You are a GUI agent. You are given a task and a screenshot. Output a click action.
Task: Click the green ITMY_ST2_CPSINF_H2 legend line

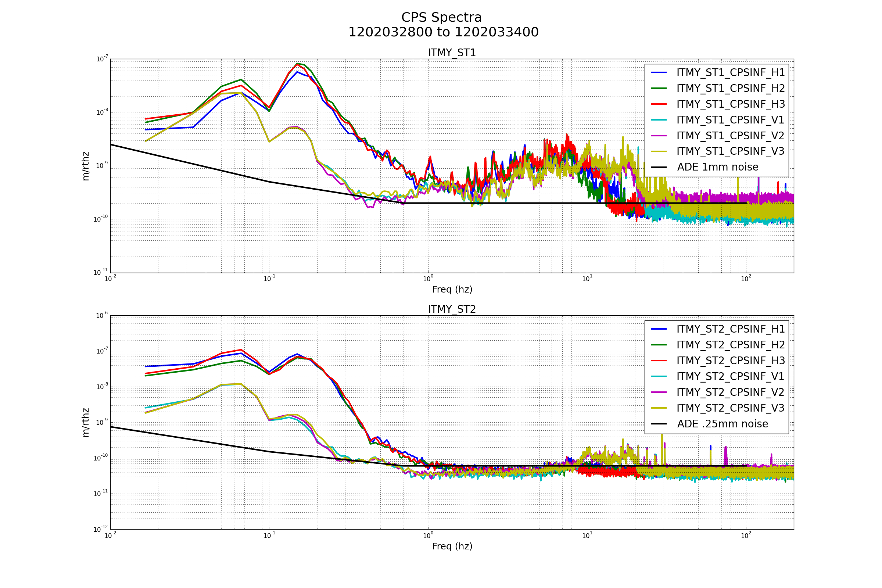[x=659, y=345]
